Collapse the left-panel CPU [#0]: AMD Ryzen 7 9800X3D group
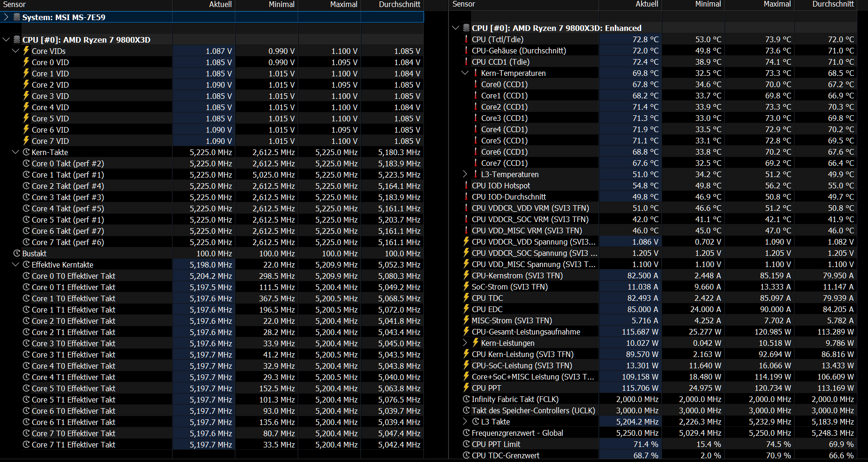The image size is (868, 462). coord(6,40)
